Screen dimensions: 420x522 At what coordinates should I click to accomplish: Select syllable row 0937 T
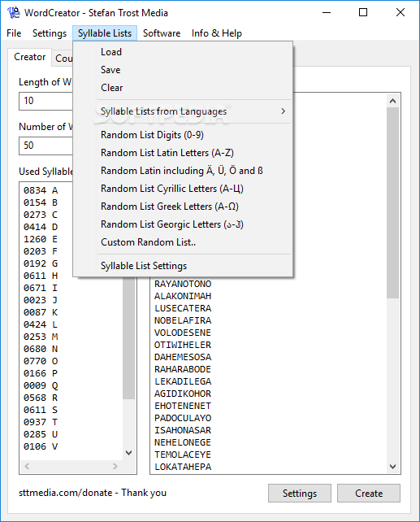click(x=41, y=422)
